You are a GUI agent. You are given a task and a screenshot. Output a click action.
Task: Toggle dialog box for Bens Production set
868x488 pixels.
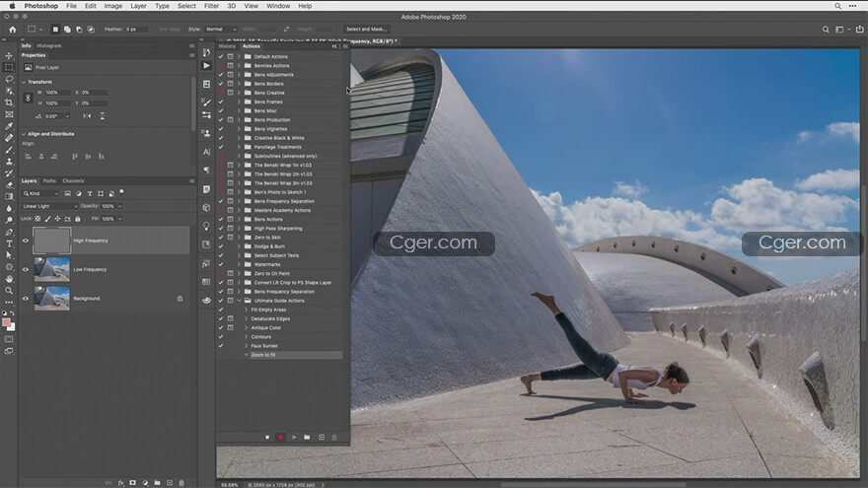230,119
